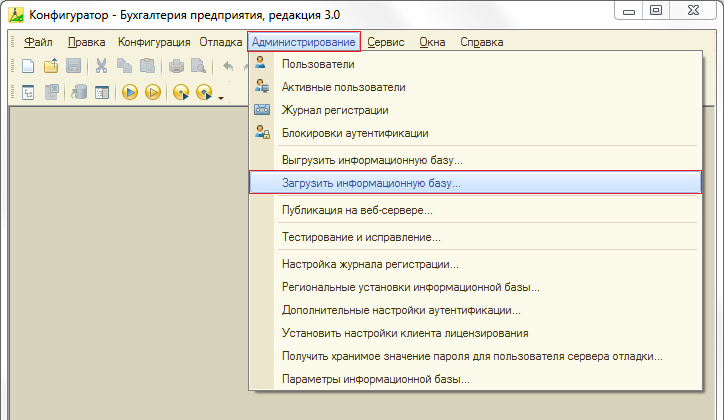Select Активные пользователи menu entry
The width and height of the screenshot is (724, 420).
tap(476, 87)
